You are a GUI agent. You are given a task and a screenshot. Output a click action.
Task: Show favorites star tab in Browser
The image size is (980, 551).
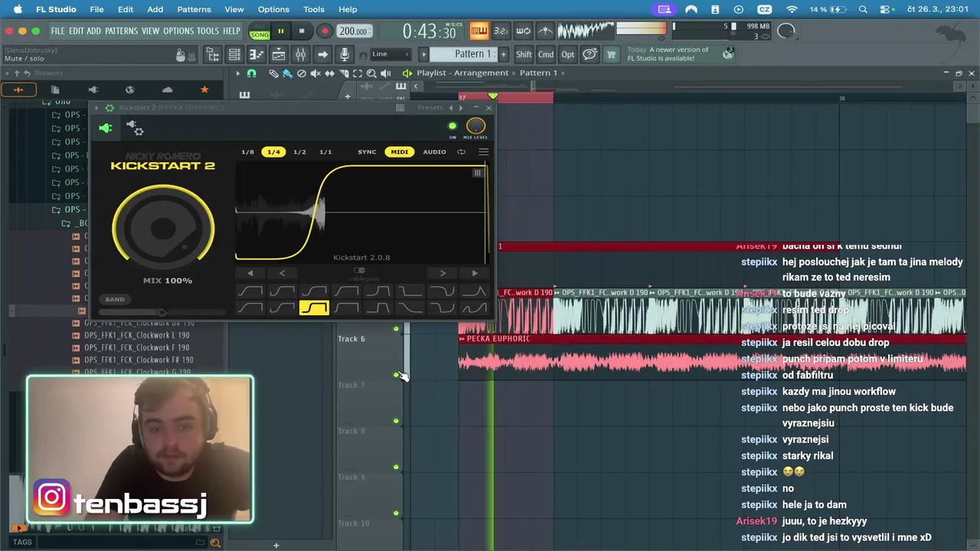click(x=204, y=90)
